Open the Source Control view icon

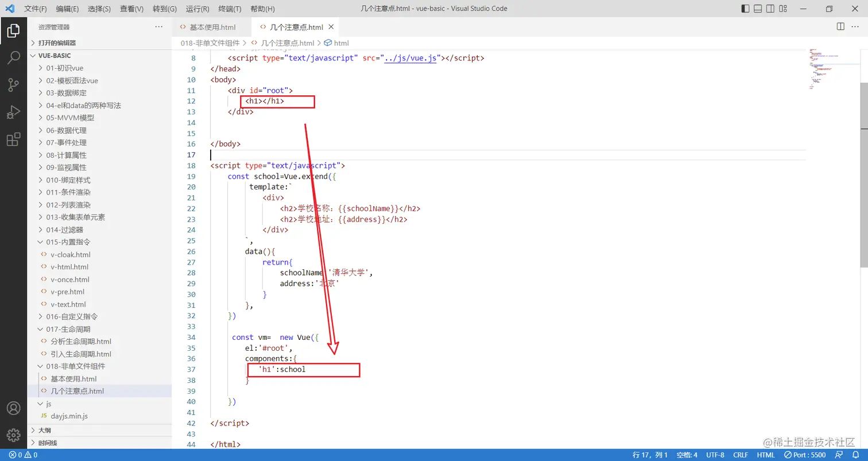13,86
